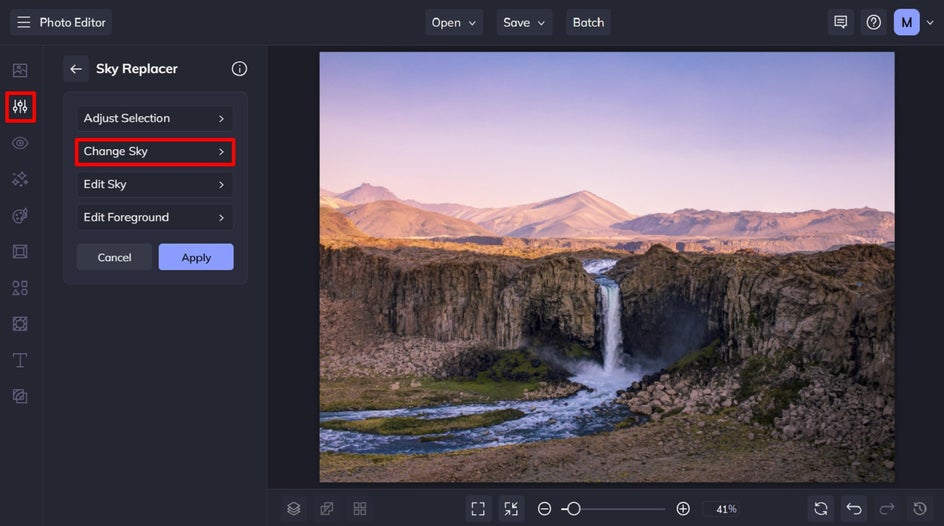
Task: Show Sky Replacer info icon
Action: (239, 69)
